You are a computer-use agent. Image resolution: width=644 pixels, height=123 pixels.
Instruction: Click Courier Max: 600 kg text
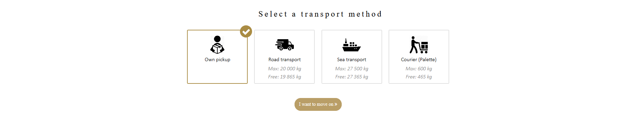coord(419,69)
